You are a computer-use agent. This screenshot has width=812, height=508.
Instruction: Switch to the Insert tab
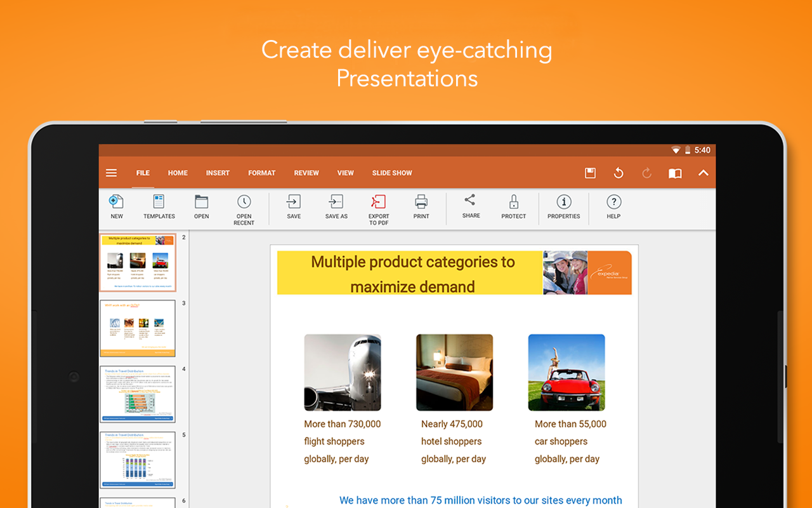(x=218, y=173)
